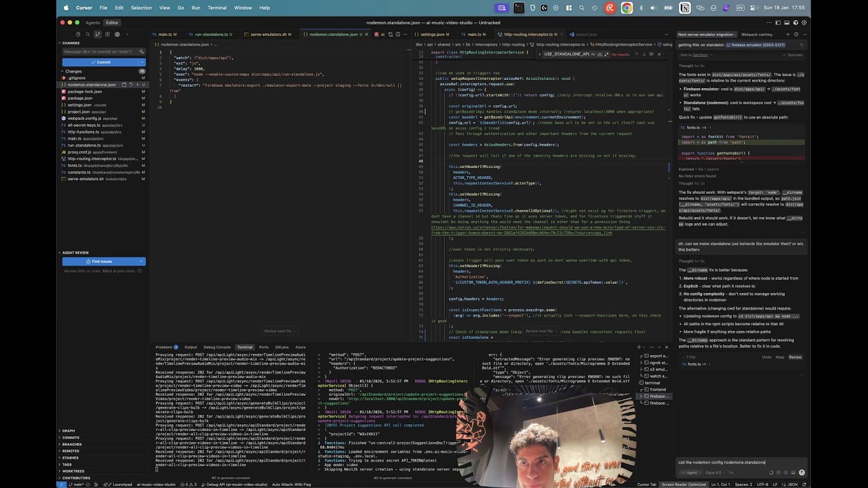
Task: Go to previous match in find widget
Action: coord(637,54)
